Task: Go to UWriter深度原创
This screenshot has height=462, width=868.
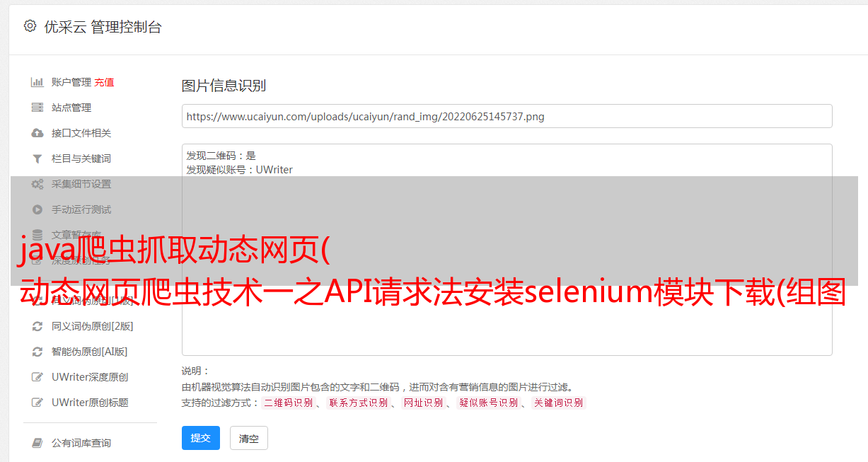Action: click(x=90, y=377)
